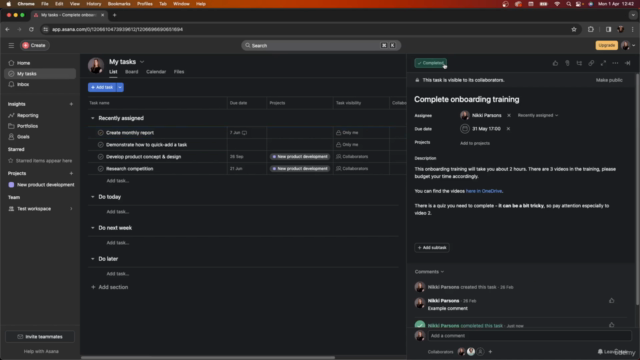Add new project with plus icon
Screen dimensions: 640x360
71,173
